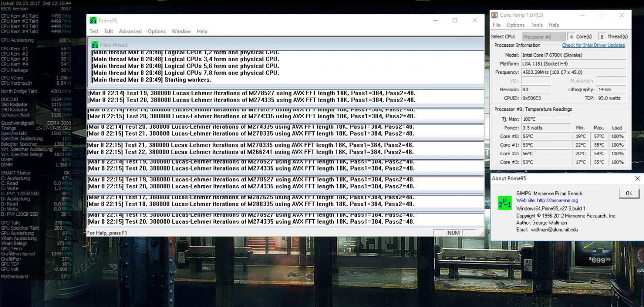Open Core Temp's Help menu
The width and height of the screenshot is (644, 307).
(x=554, y=25)
